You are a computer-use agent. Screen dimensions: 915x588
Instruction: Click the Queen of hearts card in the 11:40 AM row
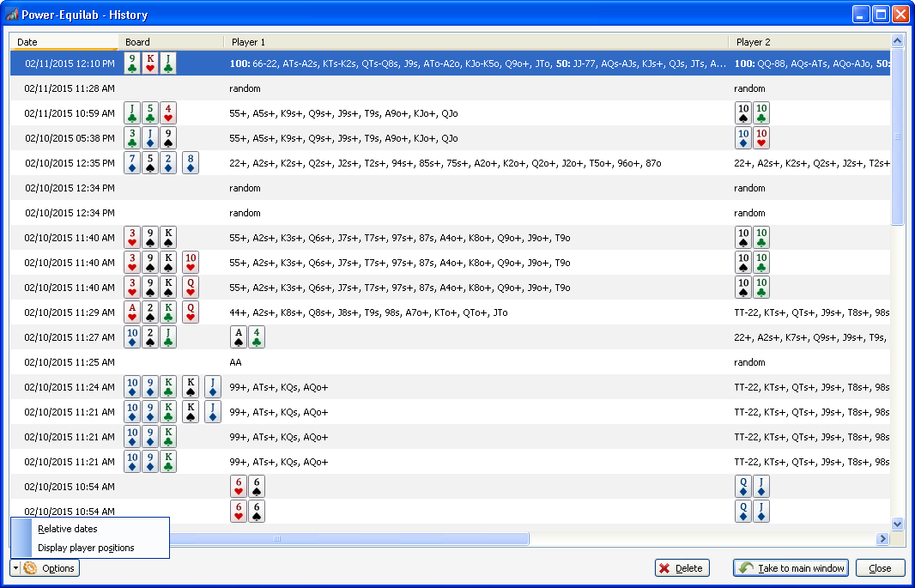coord(191,288)
